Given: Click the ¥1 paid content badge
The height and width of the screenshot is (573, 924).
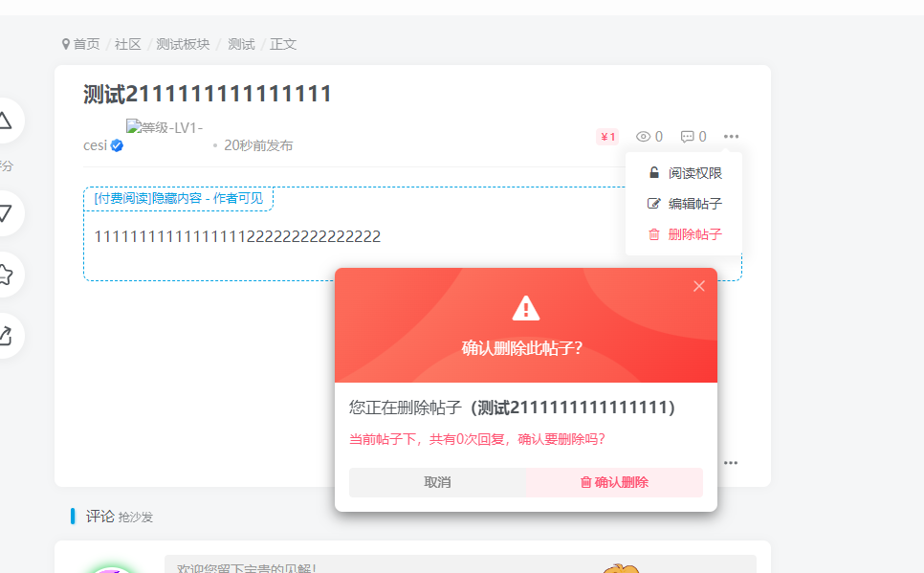Looking at the screenshot, I should click(x=606, y=137).
